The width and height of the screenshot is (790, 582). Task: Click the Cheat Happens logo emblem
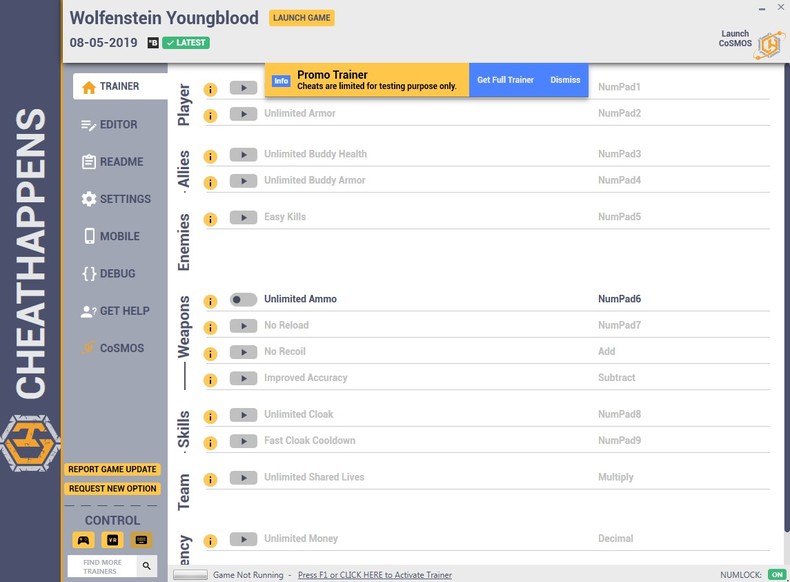[30, 443]
